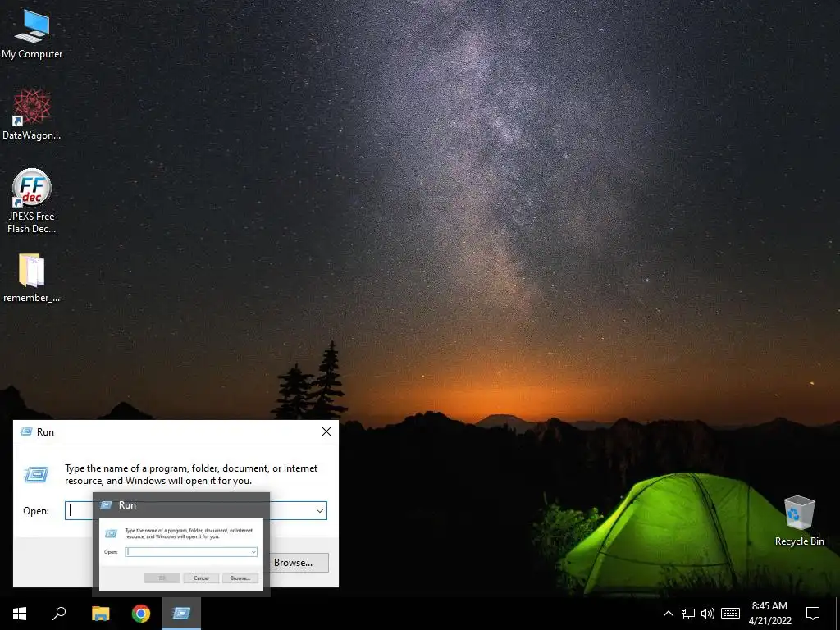Viewport: 840px width, 630px height.
Task: Select the Recycle Bin icon
Action: (799, 521)
